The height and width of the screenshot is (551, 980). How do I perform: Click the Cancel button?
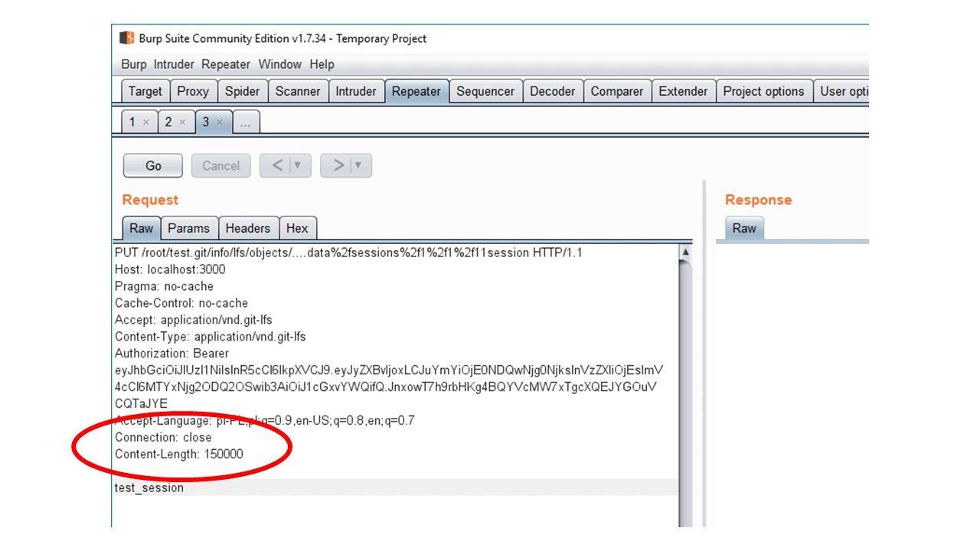coord(220,165)
